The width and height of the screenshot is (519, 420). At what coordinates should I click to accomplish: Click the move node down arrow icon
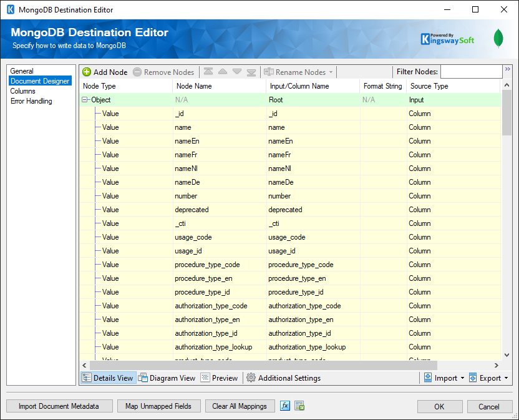tap(237, 72)
